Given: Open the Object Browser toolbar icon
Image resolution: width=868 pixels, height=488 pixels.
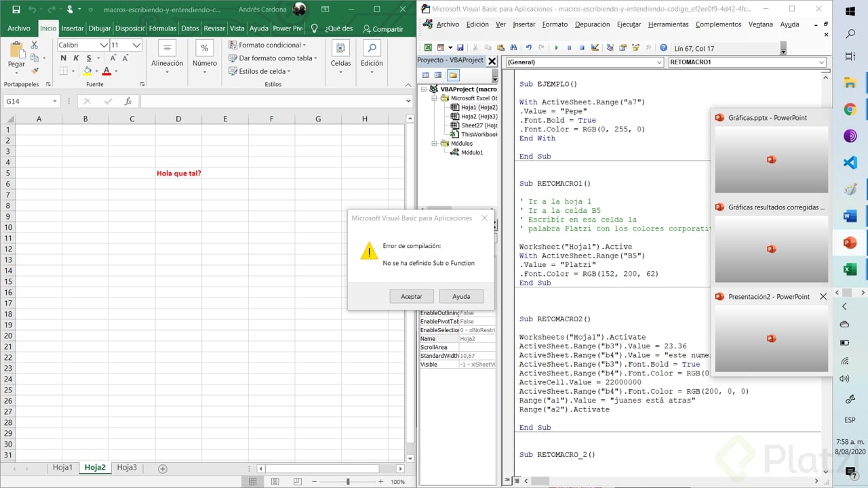Looking at the screenshot, I should click(x=635, y=48).
